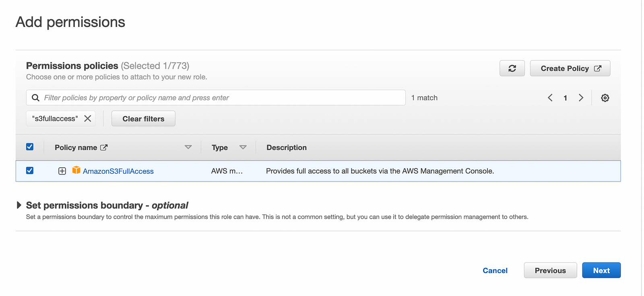Click the orange AmazonS3FullAccess policy icon
Image resolution: width=644 pixels, height=296 pixels.
(x=76, y=170)
